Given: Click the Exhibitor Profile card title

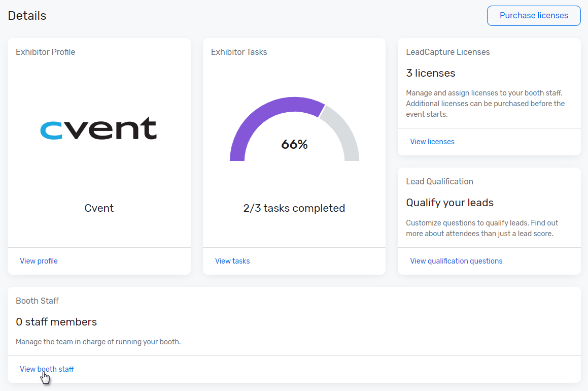Looking at the screenshot, I should [x=46, y=52].
